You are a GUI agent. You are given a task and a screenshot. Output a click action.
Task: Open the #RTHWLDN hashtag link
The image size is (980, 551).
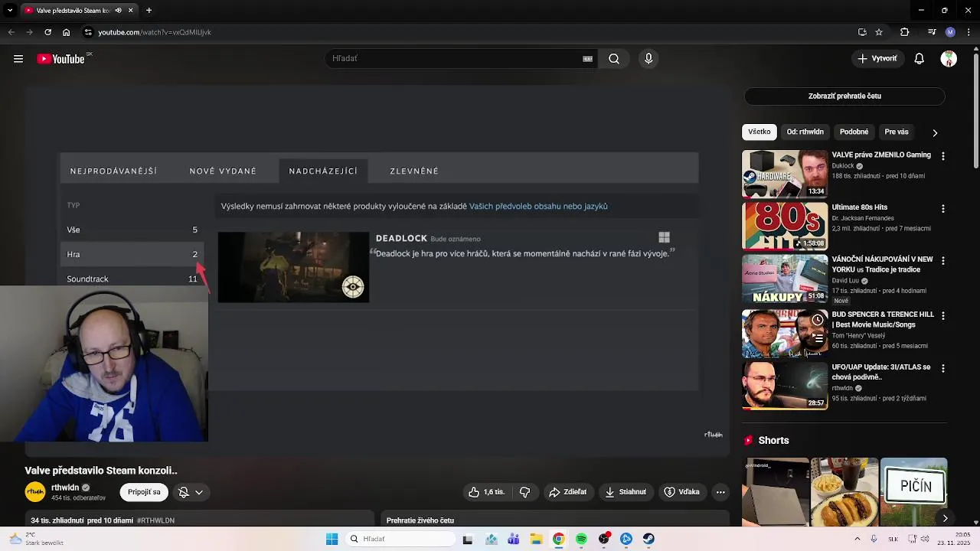pyautogui.click(x=155, y=520)
